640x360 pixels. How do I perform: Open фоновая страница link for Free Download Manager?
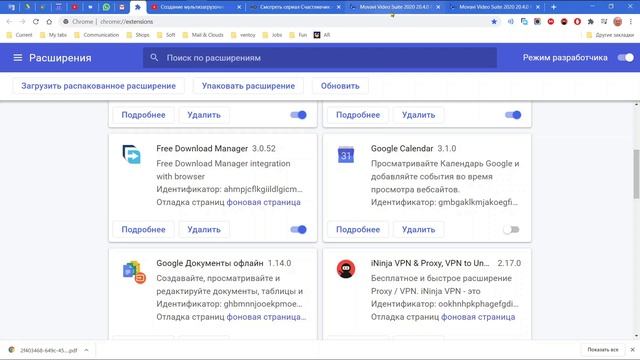click(264, 202)
